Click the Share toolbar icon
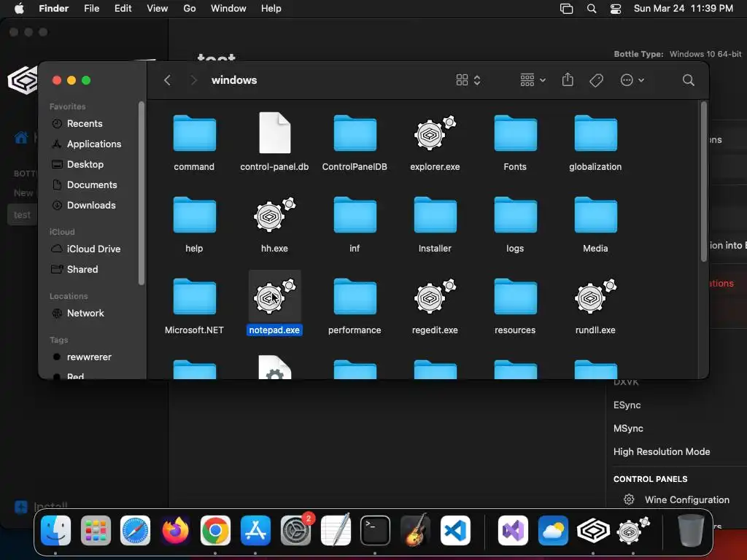 tap(568, 79)
